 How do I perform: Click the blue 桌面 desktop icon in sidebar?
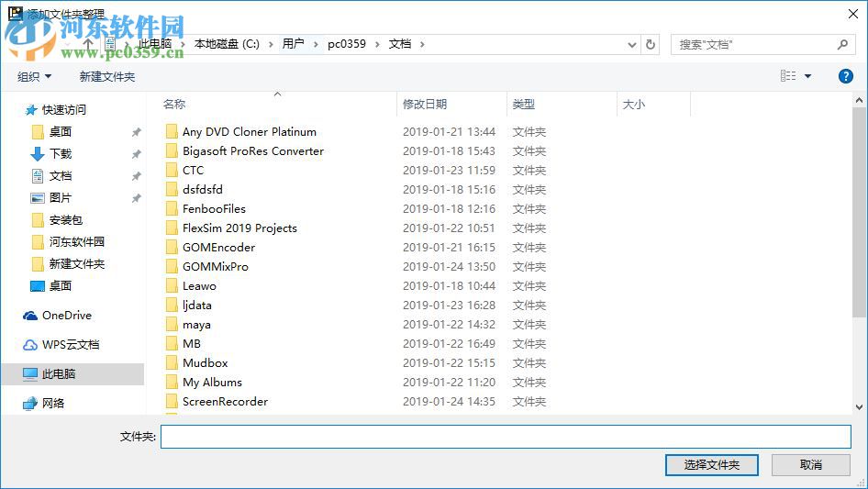coord(37,286)
